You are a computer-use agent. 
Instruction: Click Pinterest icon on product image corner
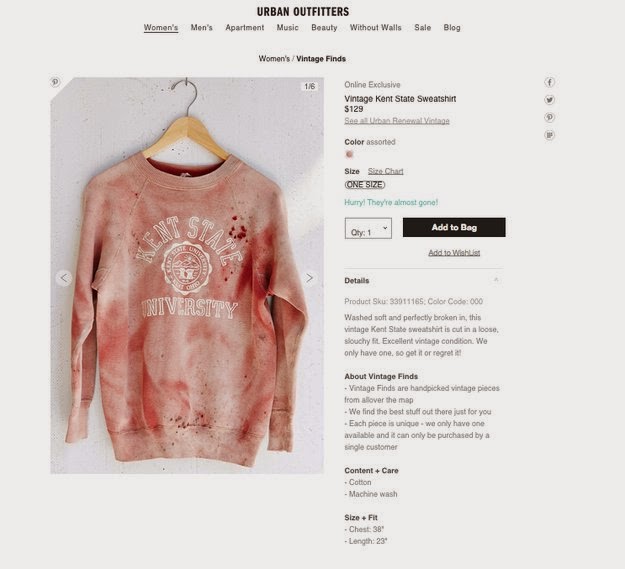55,82
